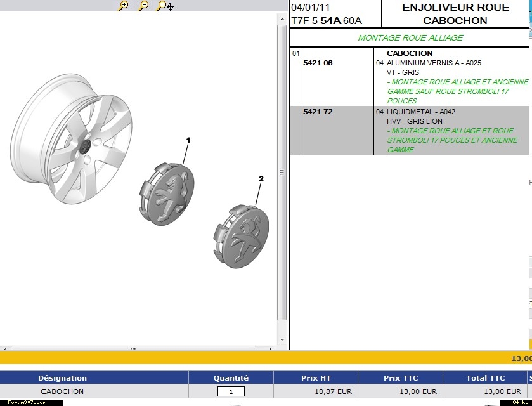Click the row index 01 cell
This screenshot has height=406, width=532.
[x=296, y=53]
